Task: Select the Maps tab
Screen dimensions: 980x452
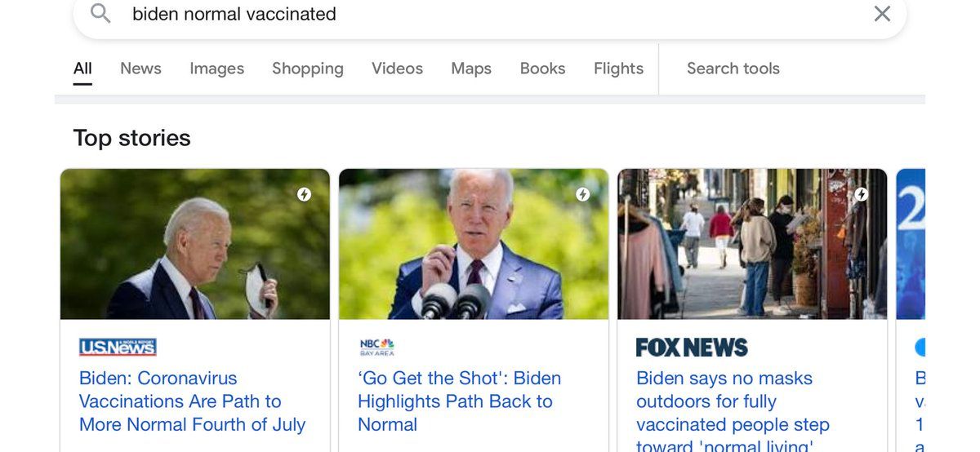Action: click(471, 69)
